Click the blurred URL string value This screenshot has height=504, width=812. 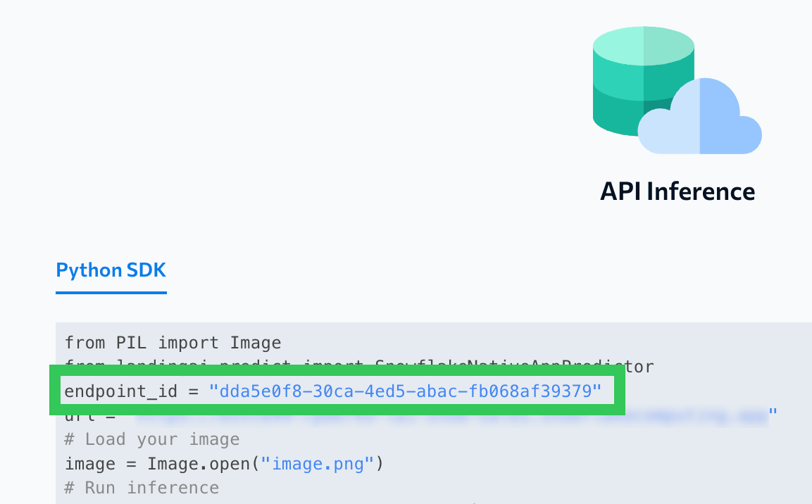point(451,415)
